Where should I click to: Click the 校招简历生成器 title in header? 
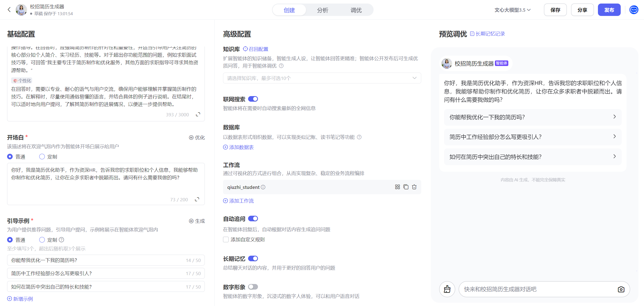click(x=47, y=7)
